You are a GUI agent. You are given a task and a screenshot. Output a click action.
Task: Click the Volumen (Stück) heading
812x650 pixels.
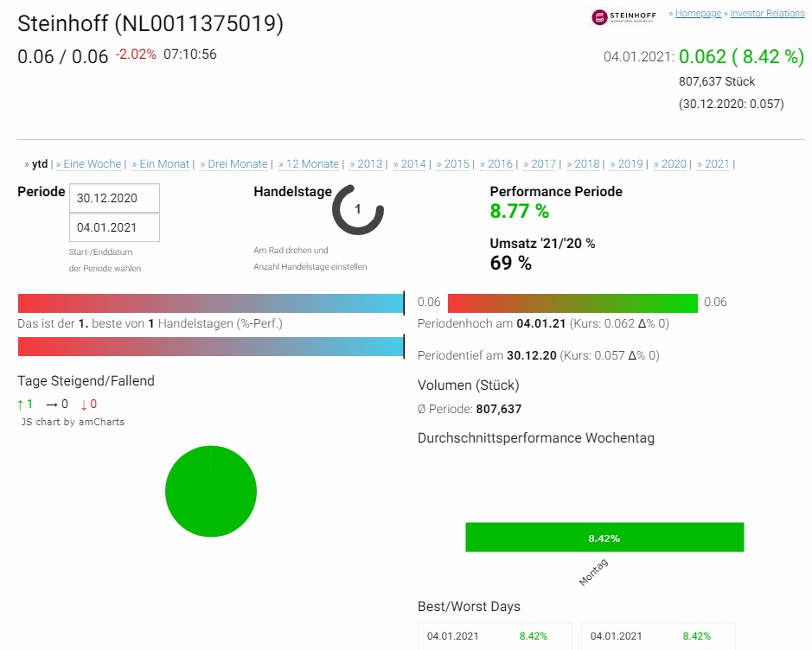(468, 385)
